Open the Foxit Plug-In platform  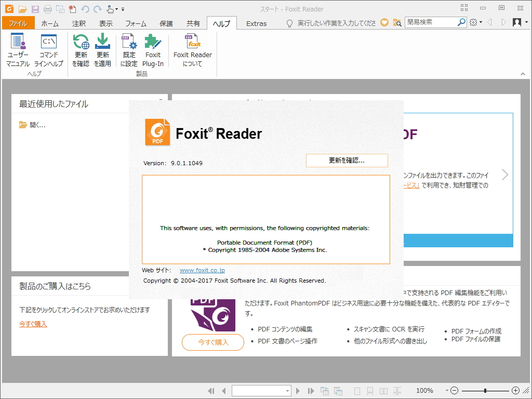(153, 49)
